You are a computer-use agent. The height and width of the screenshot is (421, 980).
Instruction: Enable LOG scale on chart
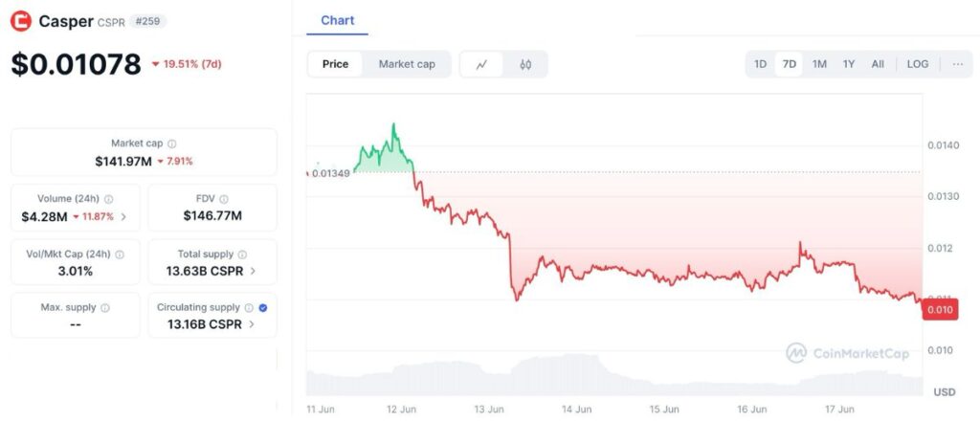[x=917, y=64]
